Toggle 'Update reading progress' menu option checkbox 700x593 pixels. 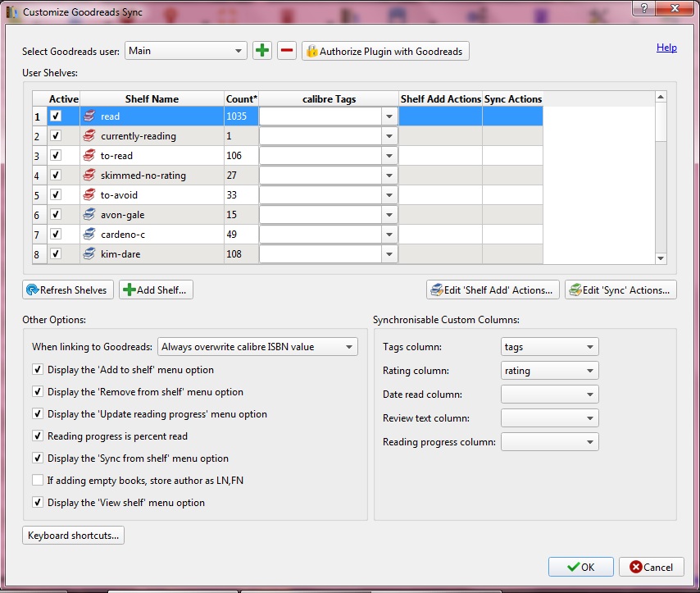coord(38,414)
